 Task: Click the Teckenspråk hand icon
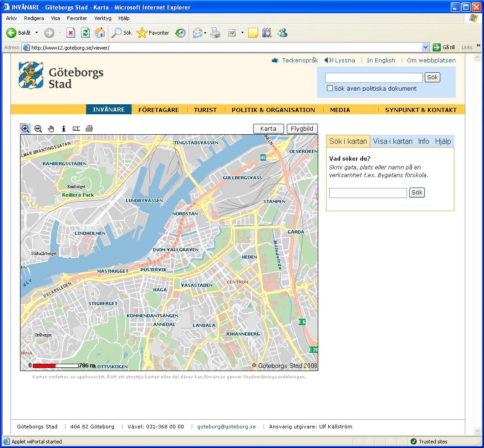[275, 60]
